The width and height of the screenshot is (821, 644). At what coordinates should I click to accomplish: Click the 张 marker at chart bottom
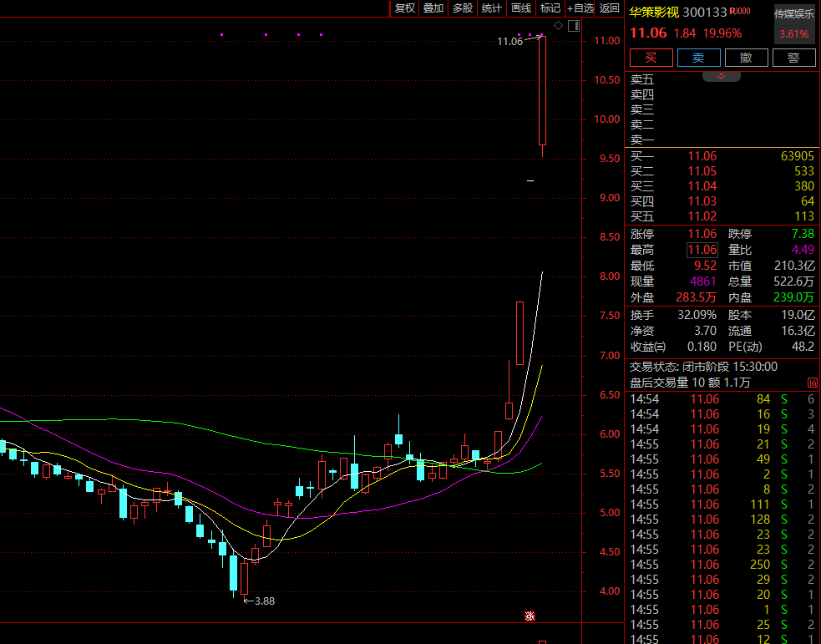[x=530, y=616]
